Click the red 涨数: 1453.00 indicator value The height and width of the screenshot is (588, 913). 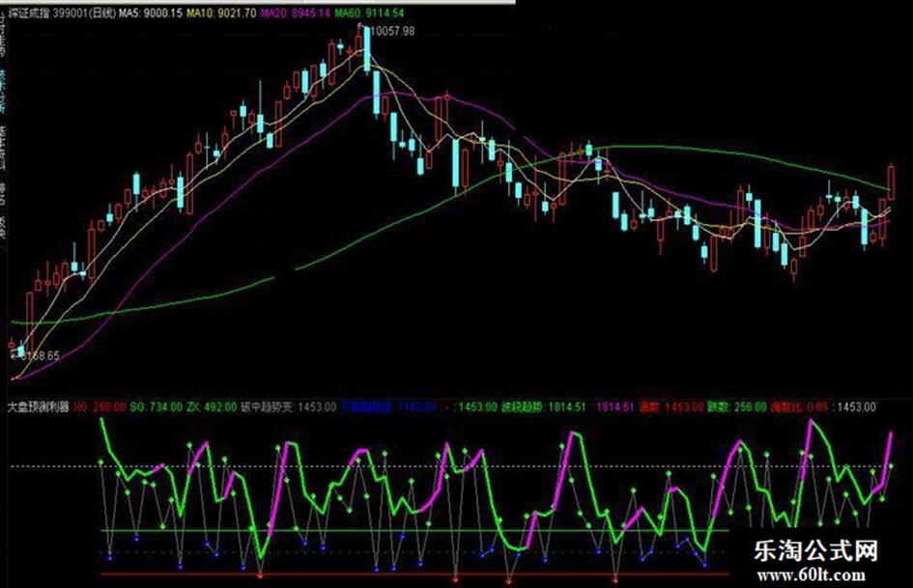(671, 406)
